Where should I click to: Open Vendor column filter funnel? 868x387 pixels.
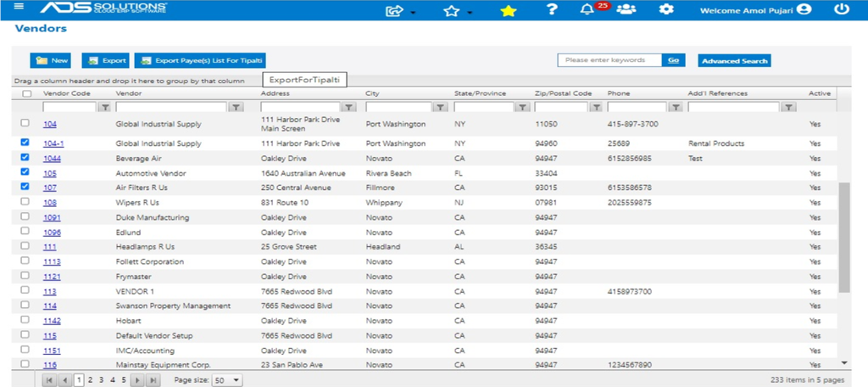[x=236, y=107]
